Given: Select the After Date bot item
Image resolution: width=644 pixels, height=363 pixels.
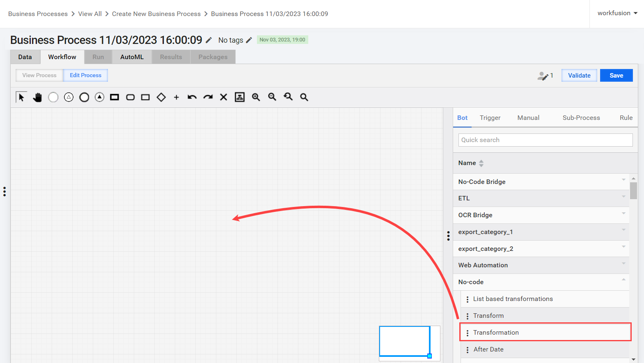Looking at the screenshot, I should [545, 349].
